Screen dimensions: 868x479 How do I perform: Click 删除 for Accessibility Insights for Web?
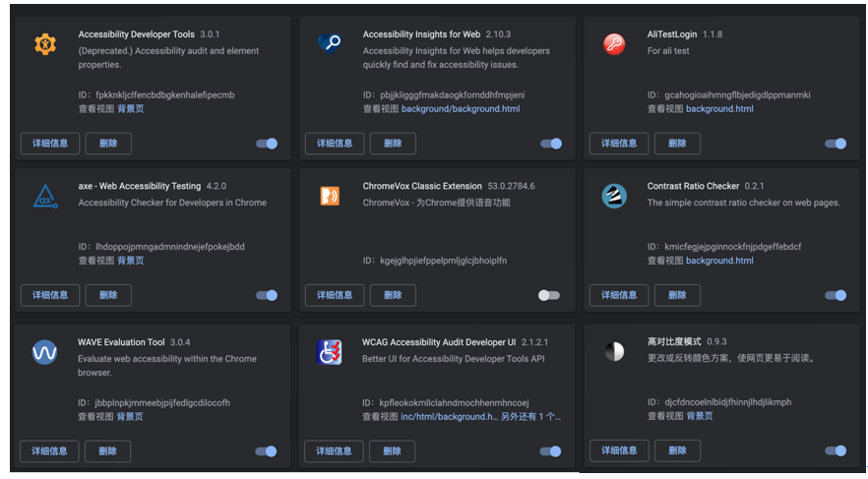(x=393, y=144)
